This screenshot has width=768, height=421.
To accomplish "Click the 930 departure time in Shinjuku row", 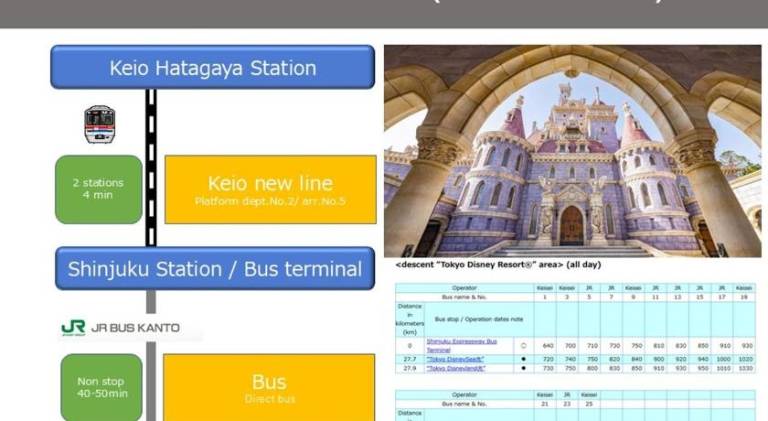I will (x=746, y=346).
